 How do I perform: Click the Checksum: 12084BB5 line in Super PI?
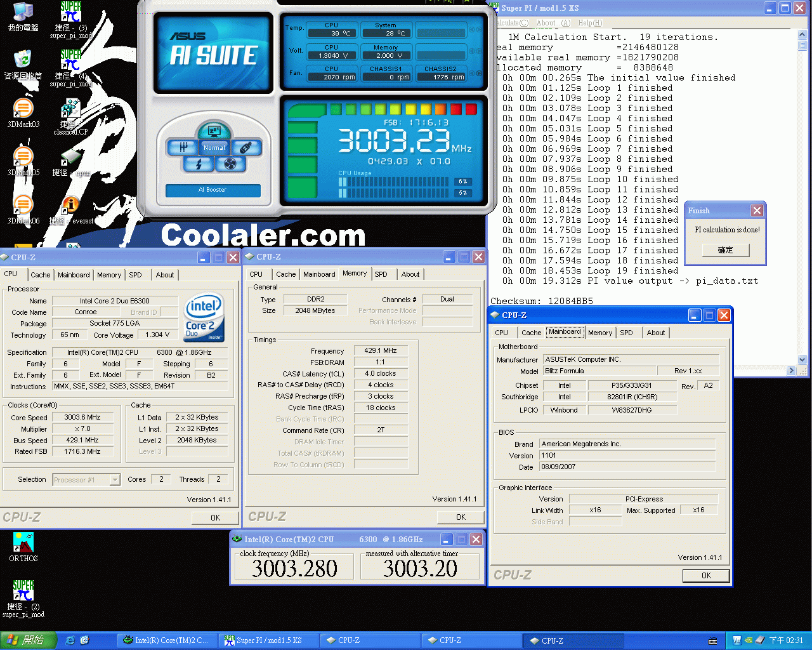[x=542, y=301]
